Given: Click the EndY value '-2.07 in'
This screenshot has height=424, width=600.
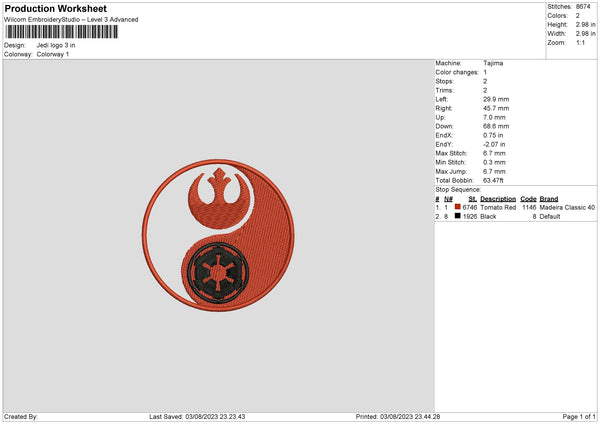Looking at the screenshot, I should click(x=494, y=145).
